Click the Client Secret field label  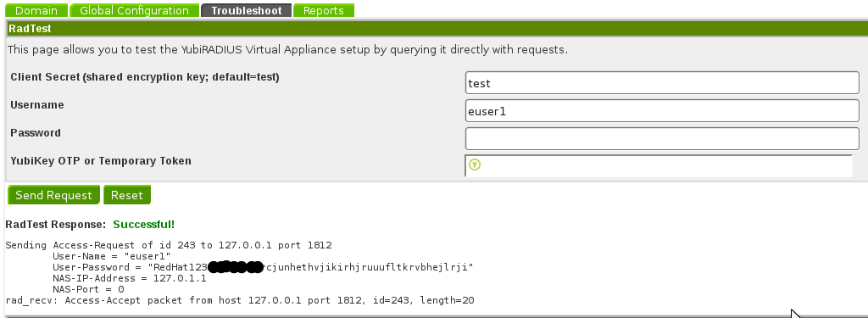[x=145, y=77]
